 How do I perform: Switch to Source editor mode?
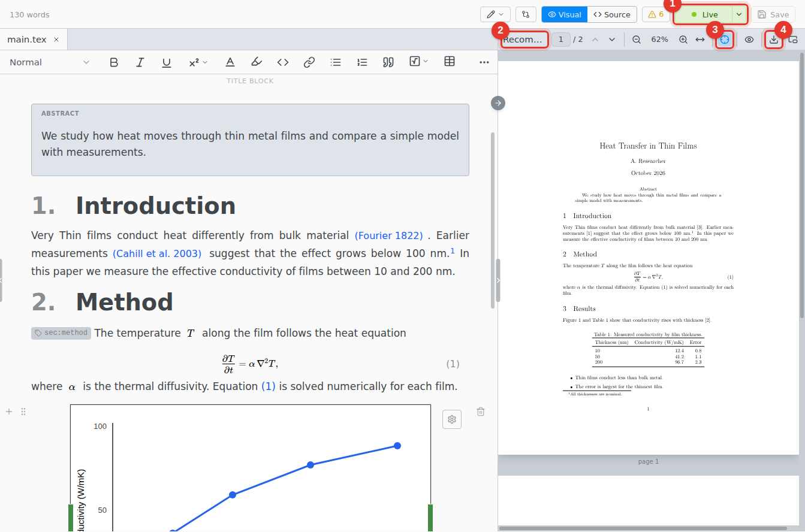click(x=612, y=14)
